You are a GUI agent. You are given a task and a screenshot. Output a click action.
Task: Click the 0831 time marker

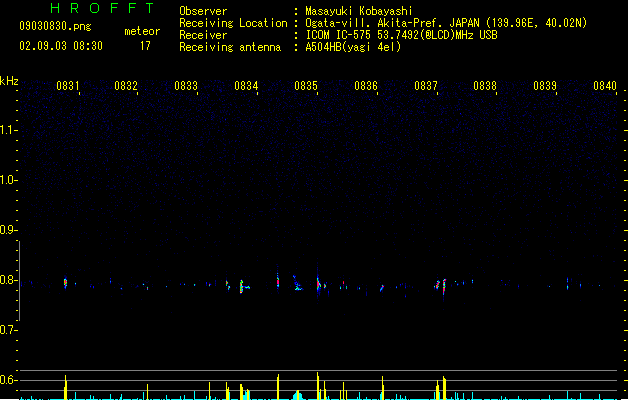(68, 86)
